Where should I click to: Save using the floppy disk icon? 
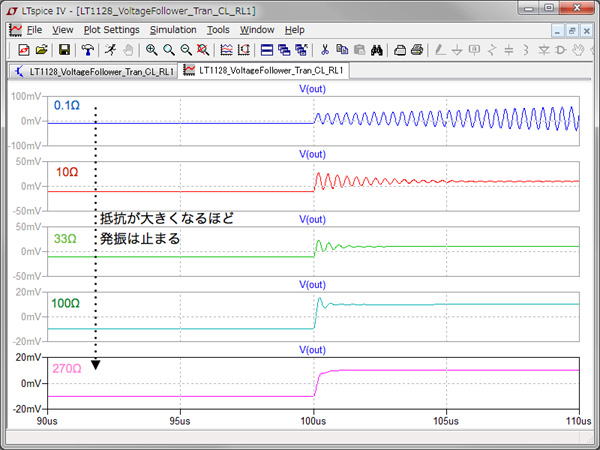[65, 49]
